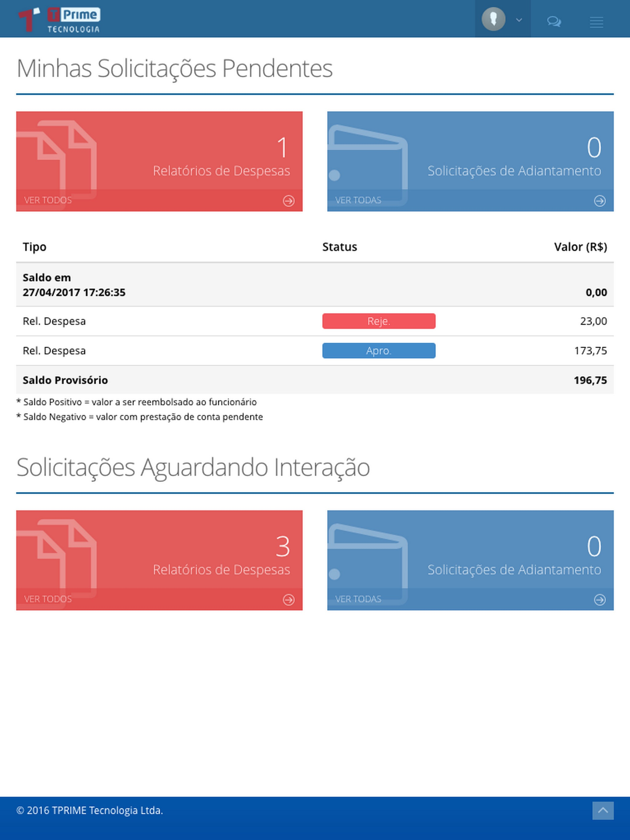Click the blue Apro. status badge
The image size is (630, 840).
379,351
